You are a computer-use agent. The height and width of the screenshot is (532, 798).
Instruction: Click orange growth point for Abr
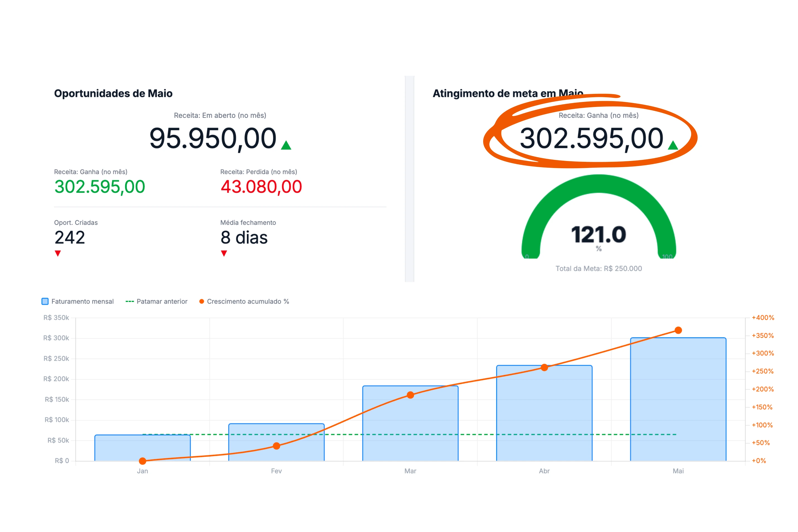point(544,367)
